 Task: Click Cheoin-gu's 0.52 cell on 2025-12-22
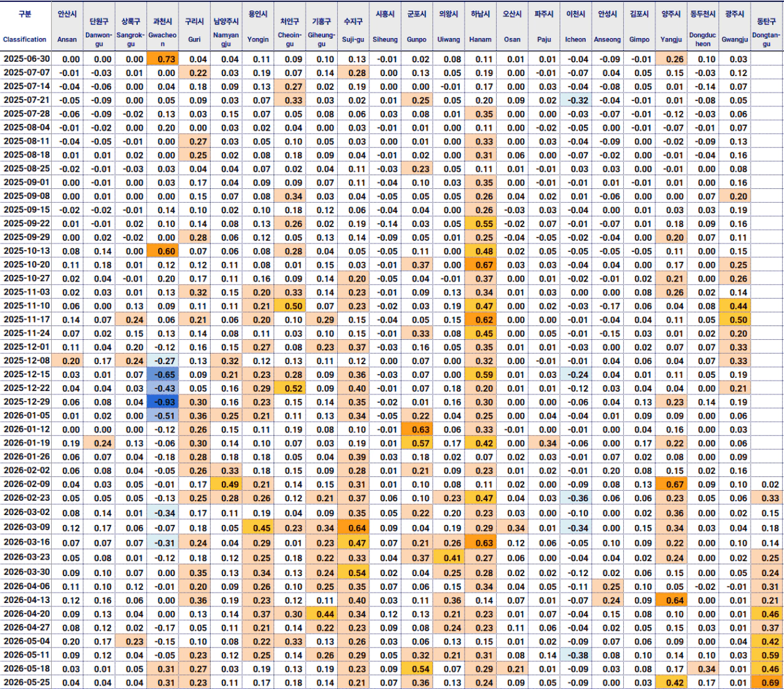[290, 388]
